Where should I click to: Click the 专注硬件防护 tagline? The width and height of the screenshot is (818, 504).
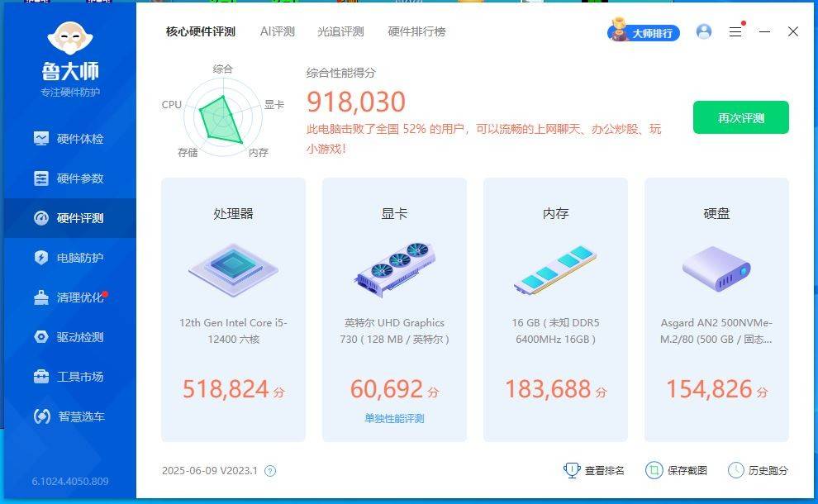(x=70, y=93)
